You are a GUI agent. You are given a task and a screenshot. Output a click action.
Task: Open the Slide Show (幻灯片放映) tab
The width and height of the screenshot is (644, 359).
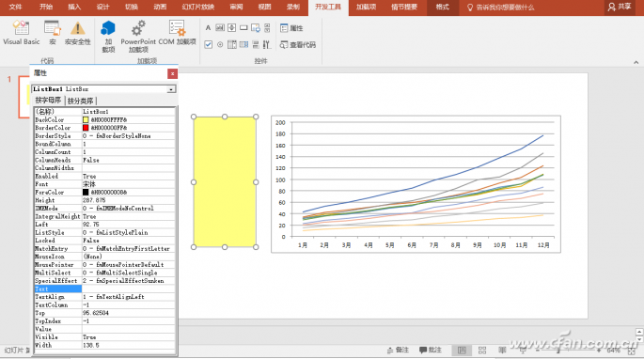pyautogui.click(x=198, y=7)
